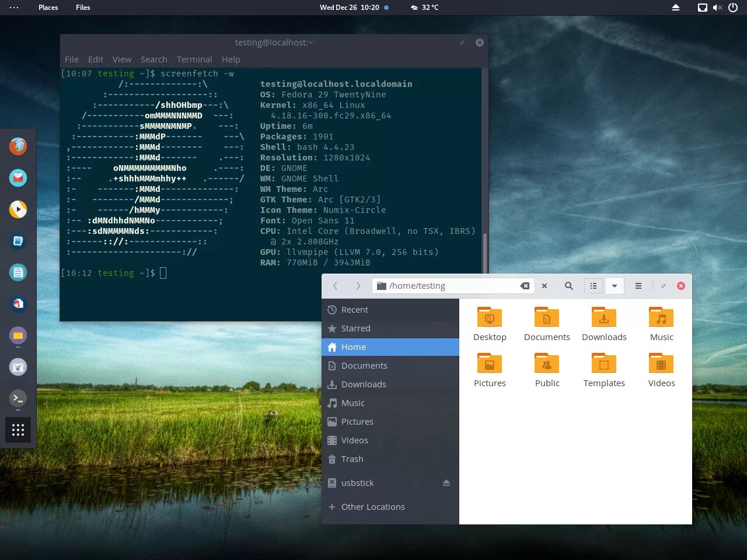Open the Places menu in the top bar
The image size is (747, 560).
(x=48, y=8)
